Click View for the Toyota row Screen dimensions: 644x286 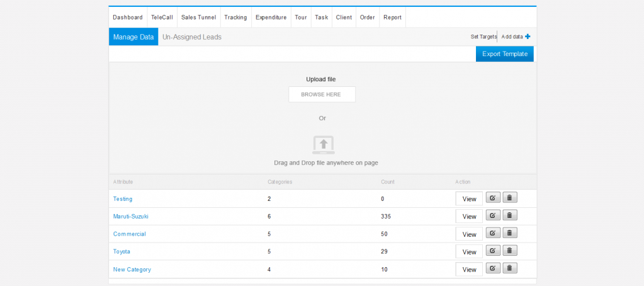[469, 252]
